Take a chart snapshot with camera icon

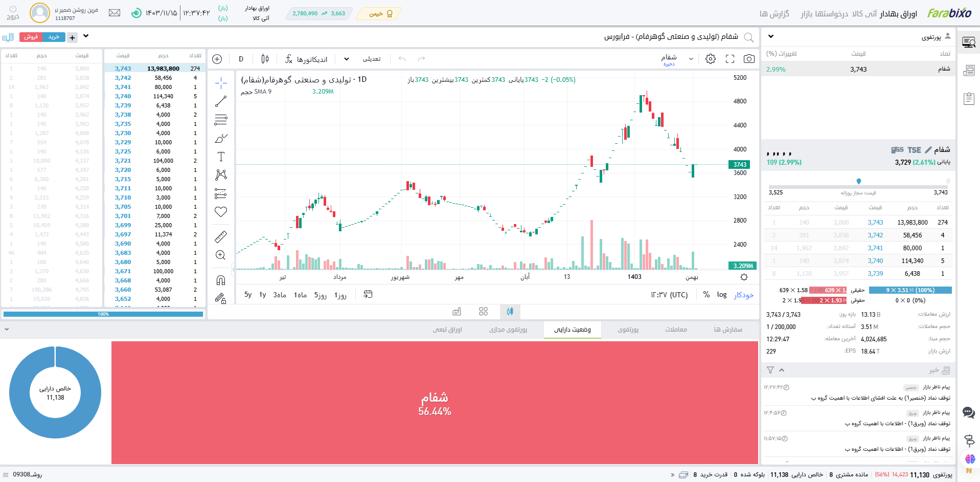[749, 59]
